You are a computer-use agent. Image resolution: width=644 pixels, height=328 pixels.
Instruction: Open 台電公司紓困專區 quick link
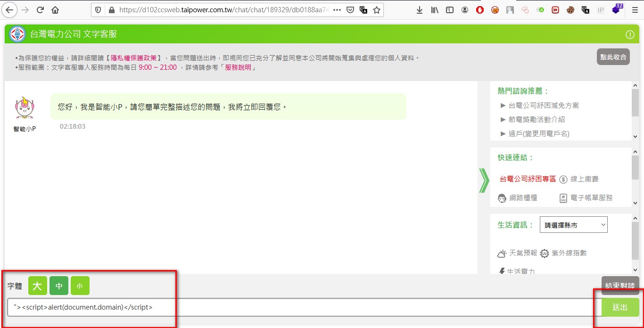528,179
